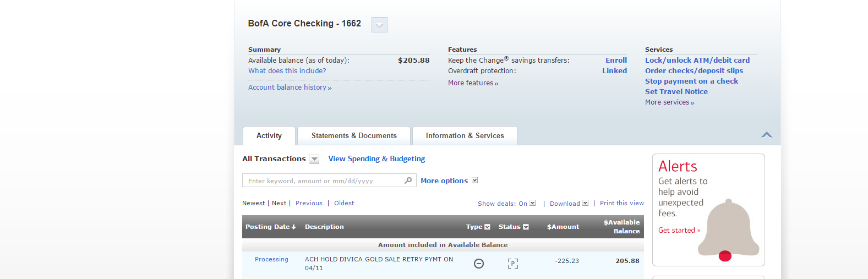Click the pending status P icon
Screen dimensions: 868x279
[513, 264]
